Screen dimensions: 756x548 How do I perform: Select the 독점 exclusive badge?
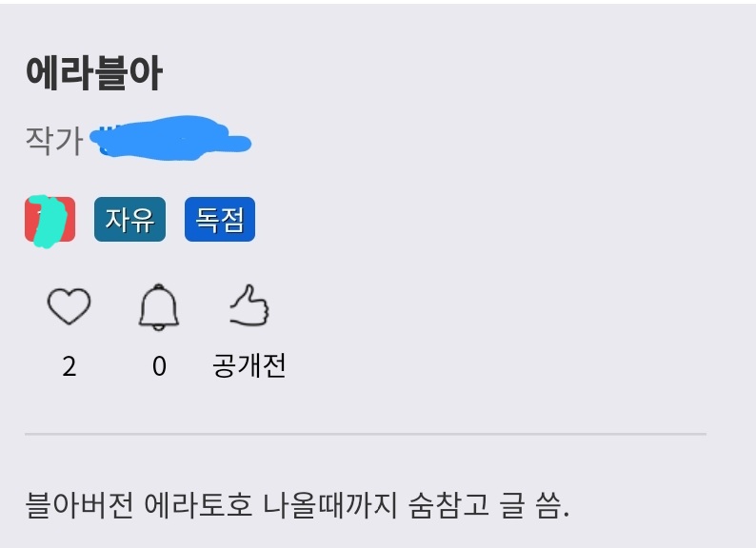220,220
